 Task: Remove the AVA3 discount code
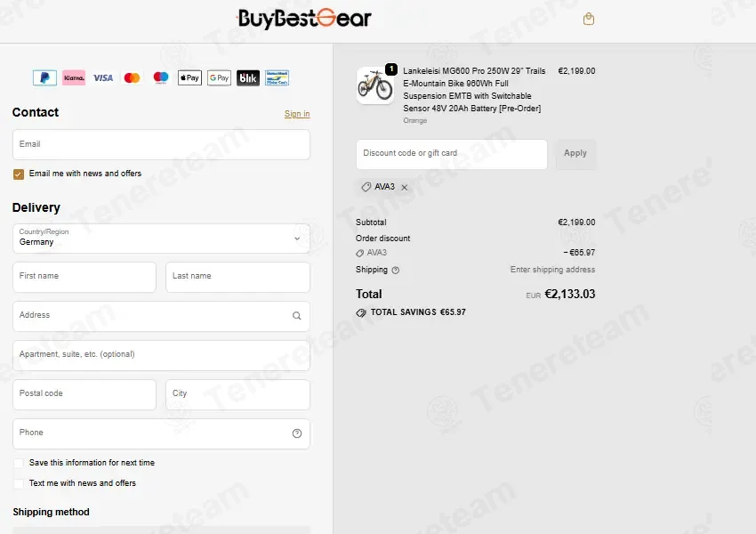[x=405, y=187]
